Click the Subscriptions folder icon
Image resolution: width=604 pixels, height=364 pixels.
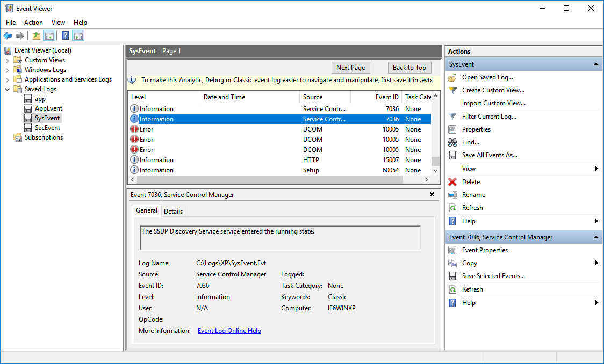click(x=18, y=137)
